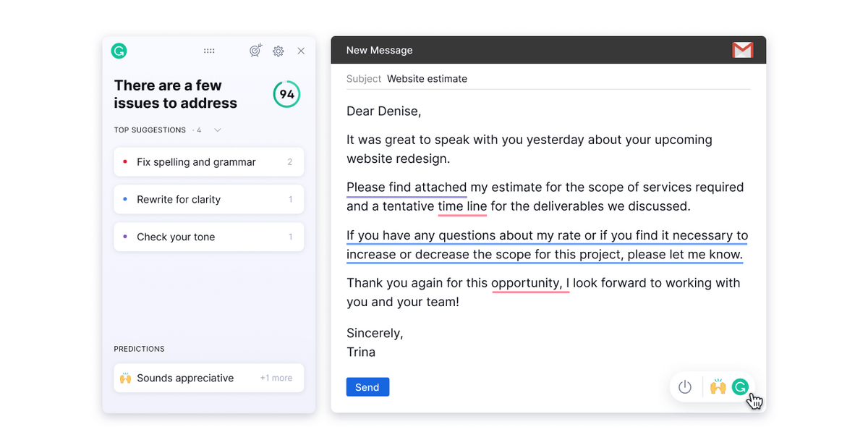
Task: Click the overall score circle showing 94
Action: 286,94
